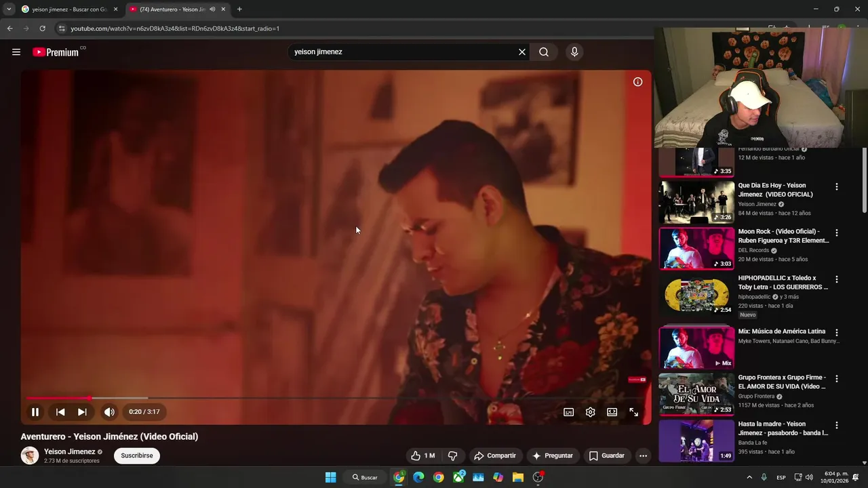
Task: Switch to the Google search browser tab
Action: 68,9
